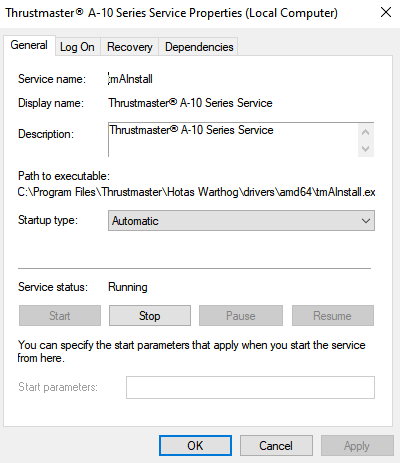Click the tmAInstall service name text
Screen dimensions: 400x463
tap(130, 79)
